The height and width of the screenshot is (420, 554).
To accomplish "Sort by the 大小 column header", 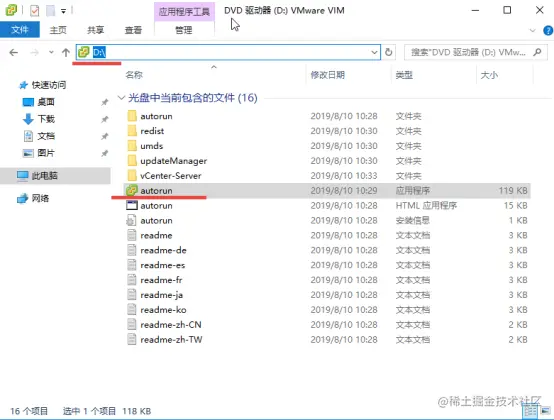I will (x=489, y=75).
